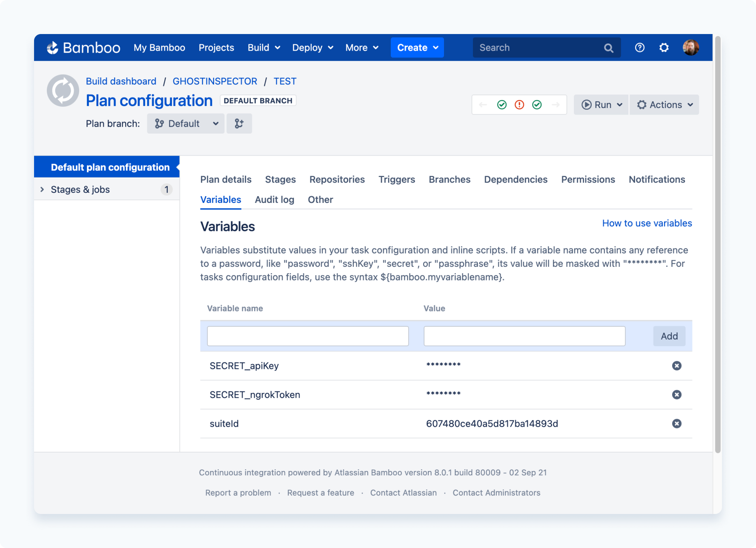Open the plan branch Default dropdown
Image resolution: width=756 pixels, height=548 pixels.
click(186, 123)
